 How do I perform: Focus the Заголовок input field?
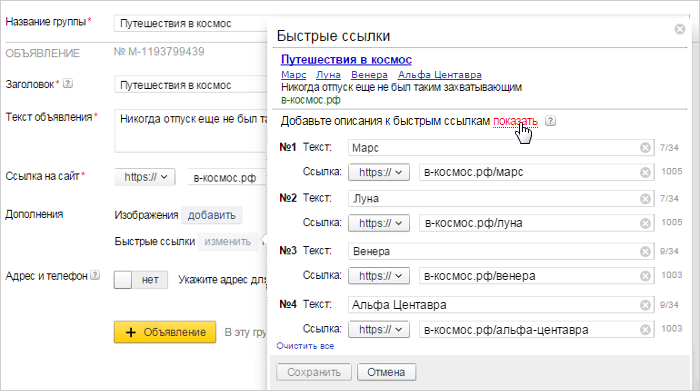point(191,85)
